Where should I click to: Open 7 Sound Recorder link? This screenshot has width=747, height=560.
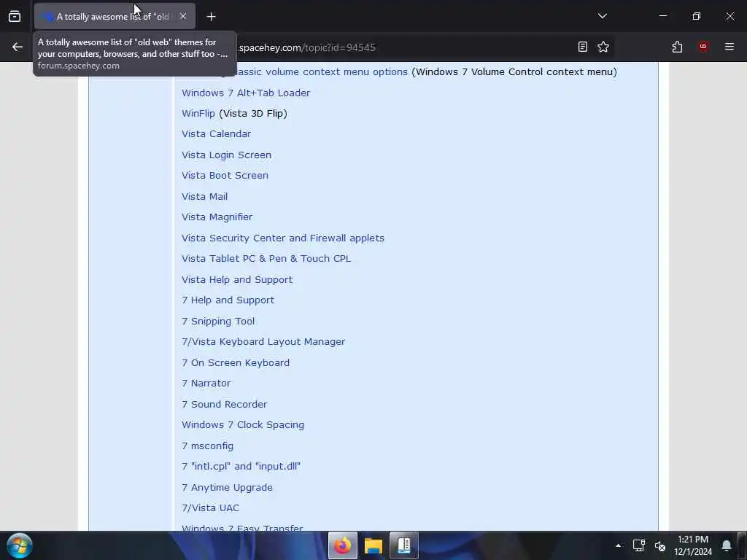click(x=225, y=404)
